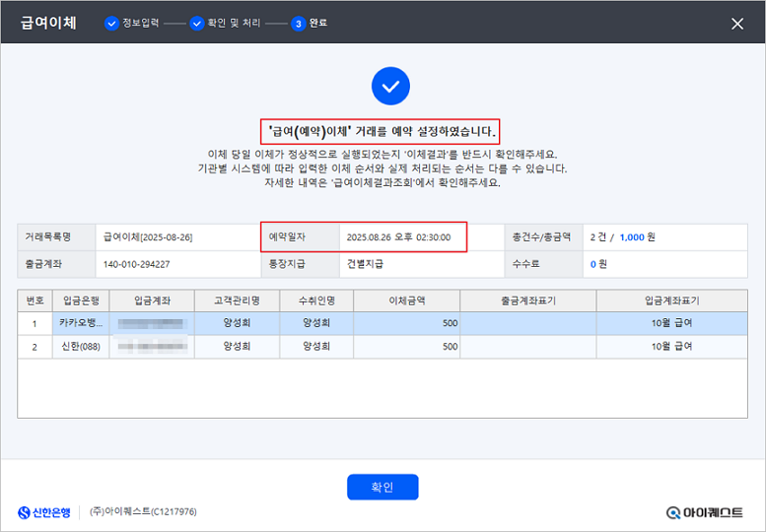
Task: Close the 급여이체 dialog with X
Action: (737, 24)
